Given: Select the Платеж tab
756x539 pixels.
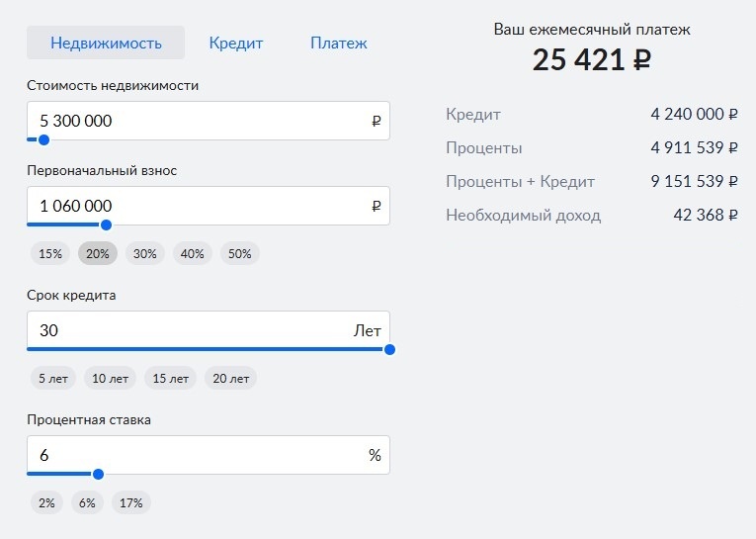Looking at the screenshot, I should [338, 44].
